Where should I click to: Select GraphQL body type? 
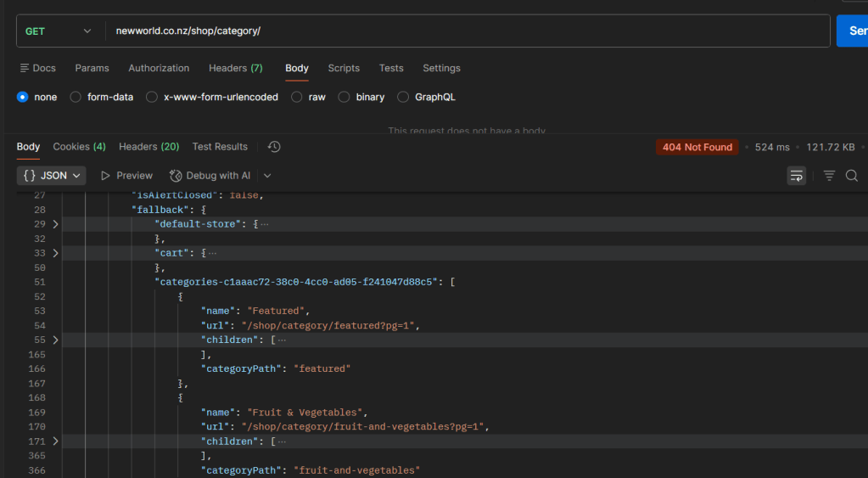tap(403, 97)
